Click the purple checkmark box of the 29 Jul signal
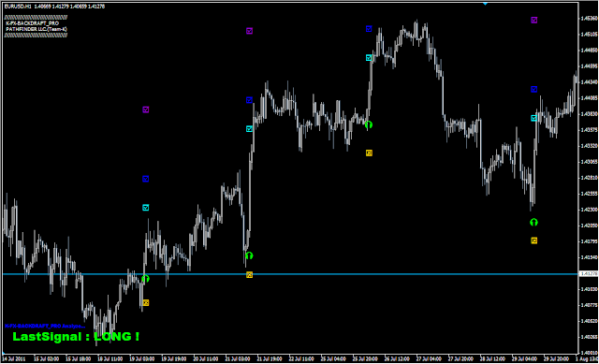Image resolution: width=599 pixels, height=364 pixels. [534, 20]
